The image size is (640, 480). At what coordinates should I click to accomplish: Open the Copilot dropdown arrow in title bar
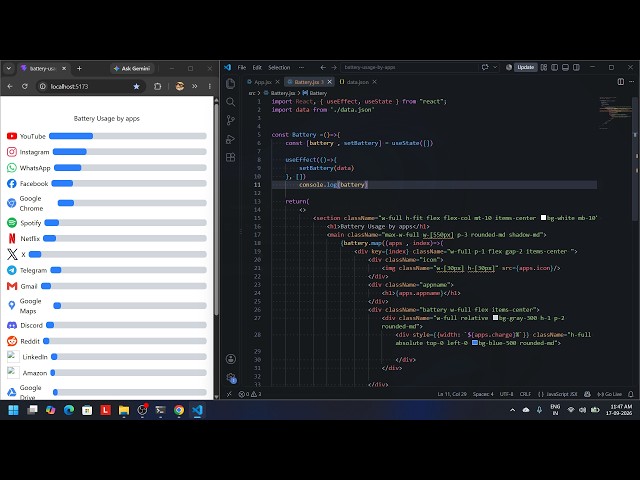495,67
